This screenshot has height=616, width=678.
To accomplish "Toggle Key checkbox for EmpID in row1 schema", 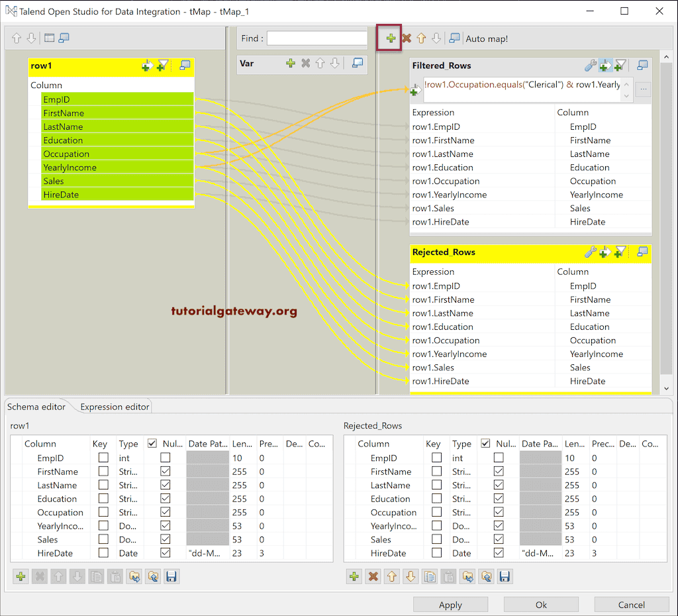I will point(103,458).
